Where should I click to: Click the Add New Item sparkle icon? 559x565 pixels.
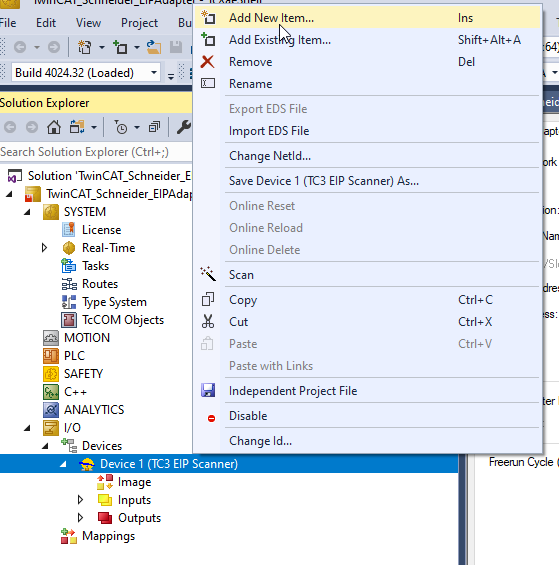pos(208,17)
